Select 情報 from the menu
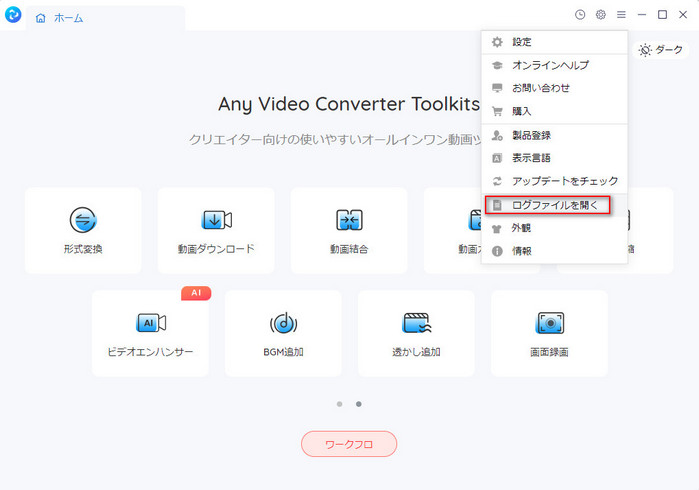The width and height of the screenshot is (699, 490). tap(554, 251)
